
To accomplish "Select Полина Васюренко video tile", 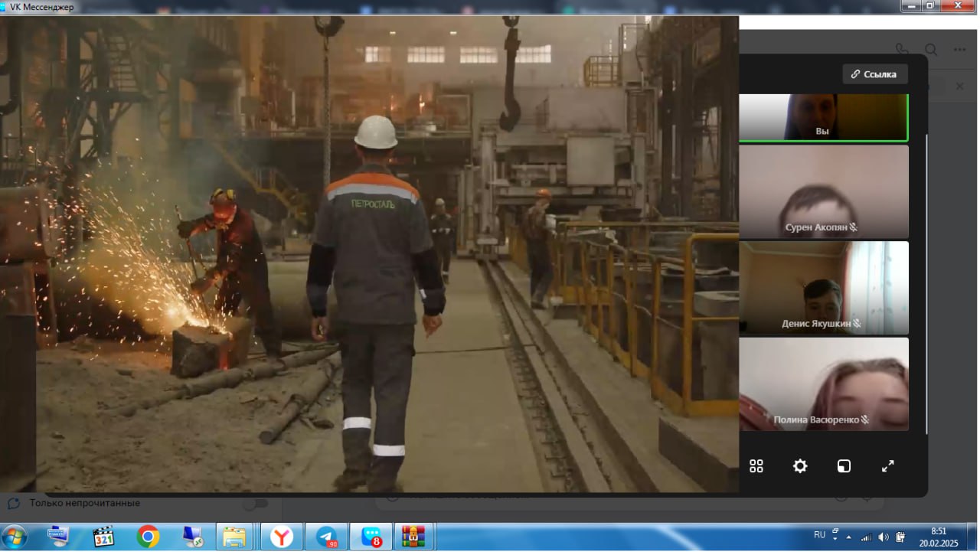I will (x=823, y=384).
